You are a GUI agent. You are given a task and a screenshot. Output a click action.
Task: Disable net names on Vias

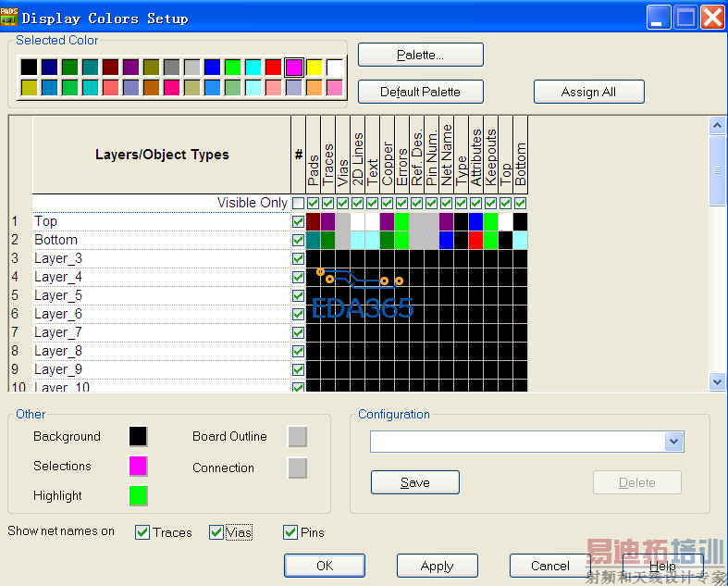(x=216, y=532)
